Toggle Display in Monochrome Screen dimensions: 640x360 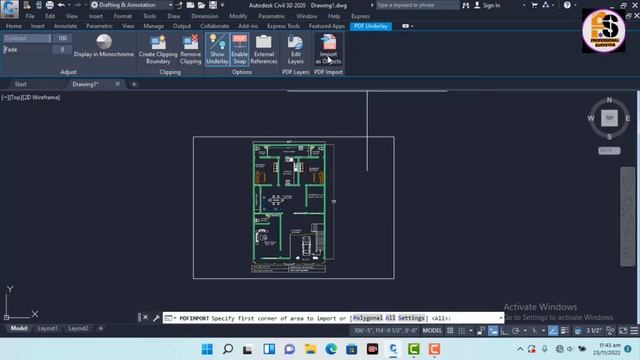coord(104,46)
